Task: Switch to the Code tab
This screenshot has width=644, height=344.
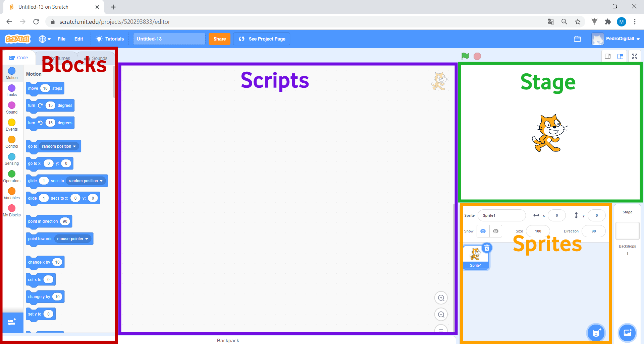Action: pos(19,58)
